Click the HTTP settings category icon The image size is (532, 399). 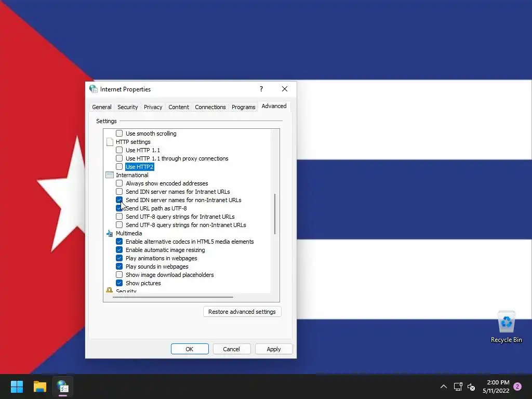110,142
